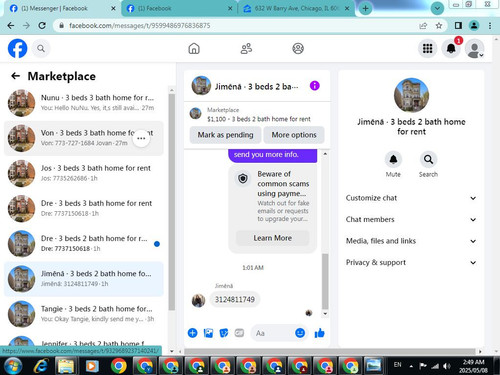Click the conversation list vertical scrollbar

172,202
